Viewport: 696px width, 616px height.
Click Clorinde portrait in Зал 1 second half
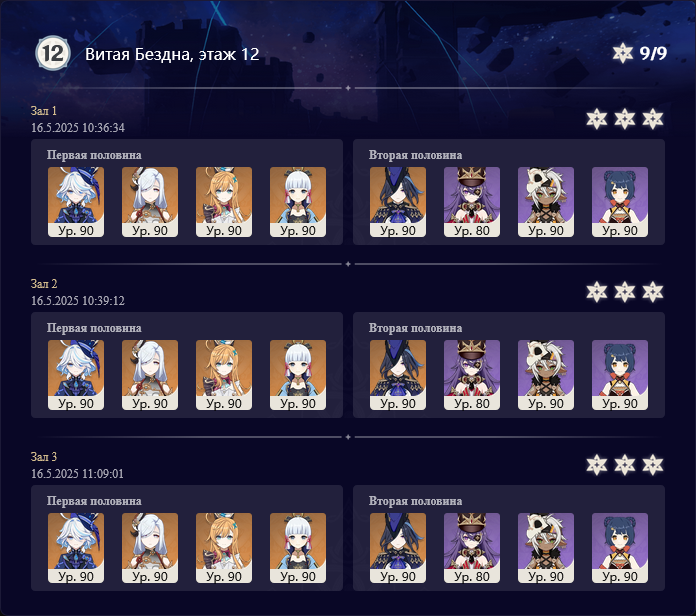tap(398, 202)
